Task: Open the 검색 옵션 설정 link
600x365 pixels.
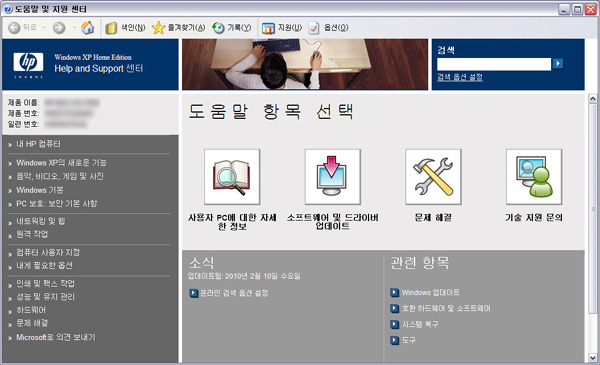Action: 460,77
